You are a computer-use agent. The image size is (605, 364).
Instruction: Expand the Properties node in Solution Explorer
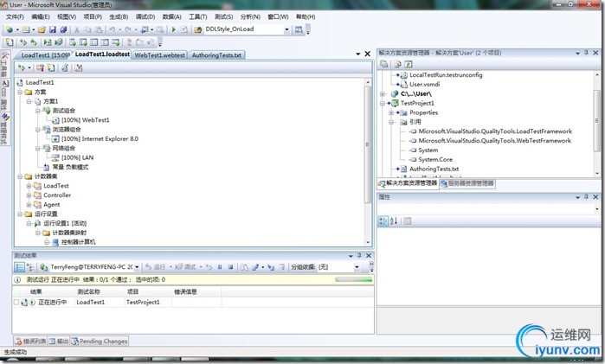coord(391,112)
